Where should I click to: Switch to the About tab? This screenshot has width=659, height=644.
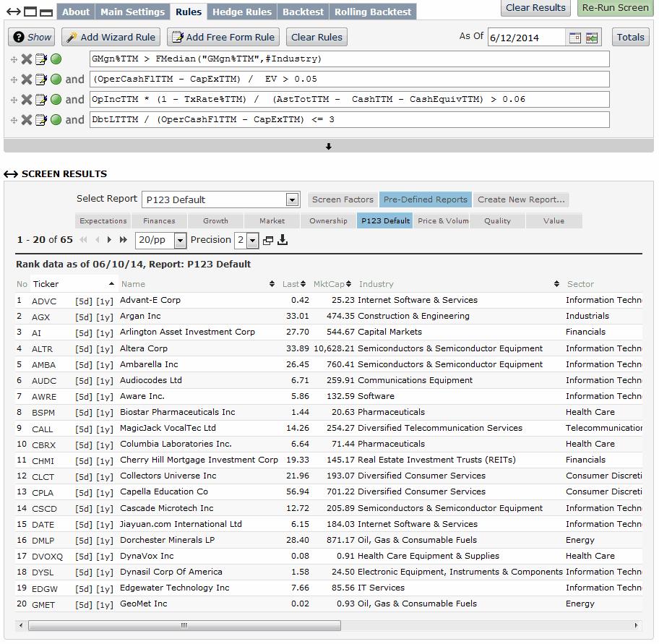tap(76, 12)
